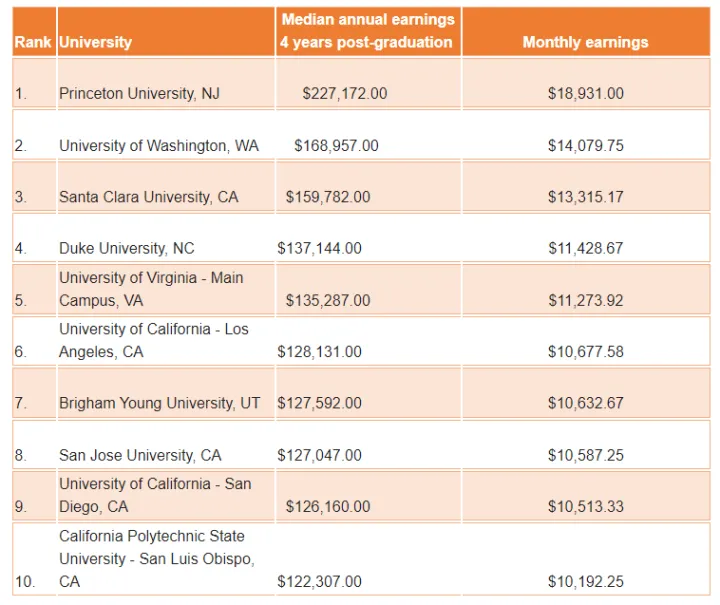The height and width of the screenshot is (605, 720).
Task: Click the Rank column header
Action: tap(34, 43)
